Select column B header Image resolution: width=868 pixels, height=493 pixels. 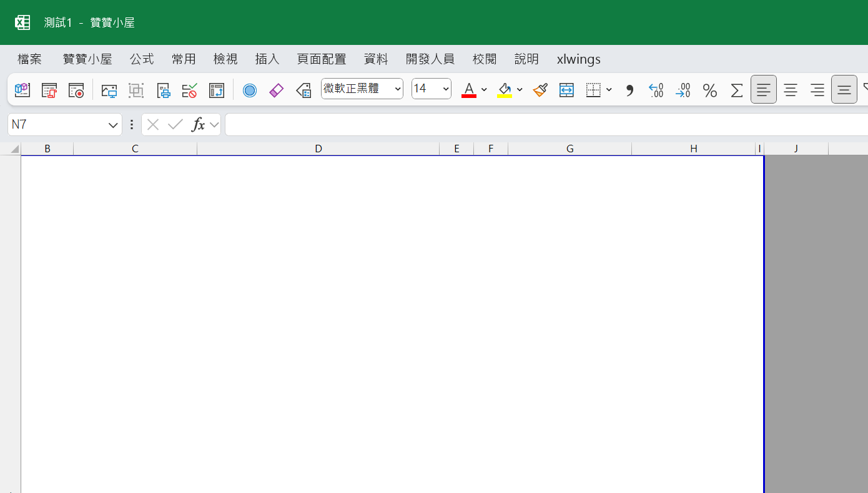47,149
